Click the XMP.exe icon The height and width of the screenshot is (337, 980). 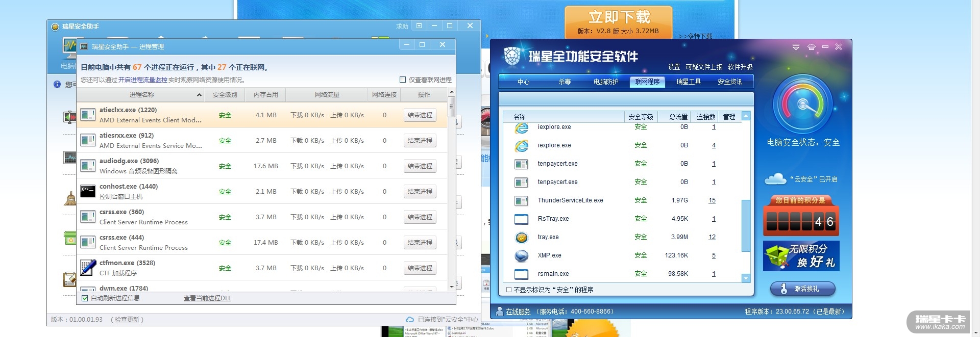[521, 256]
